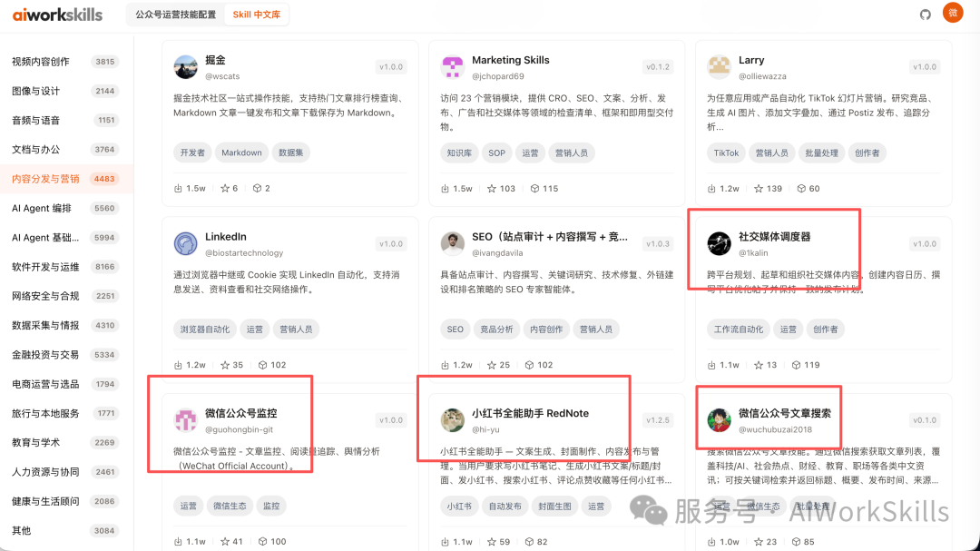Image resolution: width=980 pixels, height=551 pixels.
Task: Open 微信公众号监控 avatar icon
Action: (x=186, y=420)
